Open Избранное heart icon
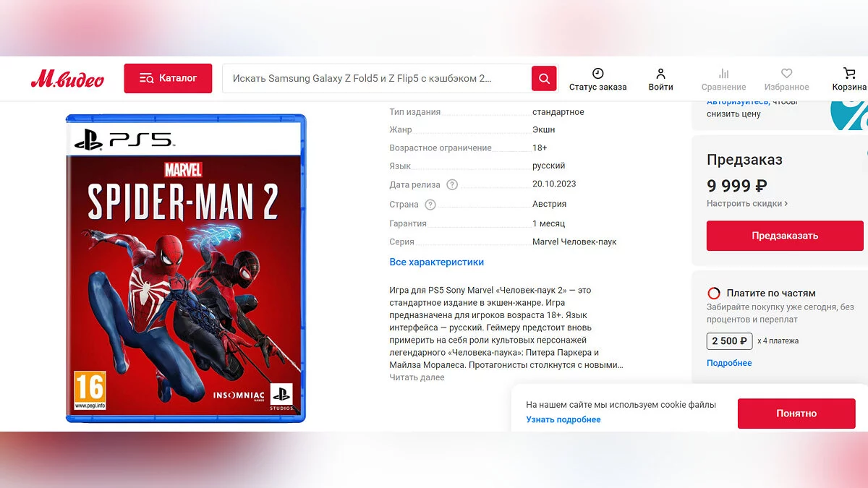The width and height of the screenshot is (868, 488). [x=787, y=73]
